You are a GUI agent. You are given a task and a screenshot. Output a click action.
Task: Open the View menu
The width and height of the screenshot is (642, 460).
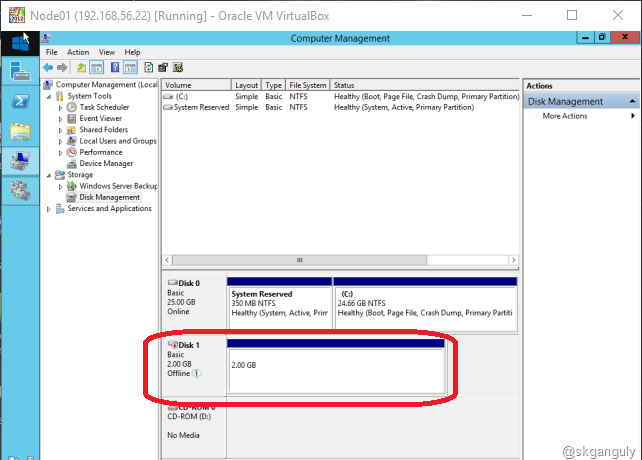pos(106,52)
